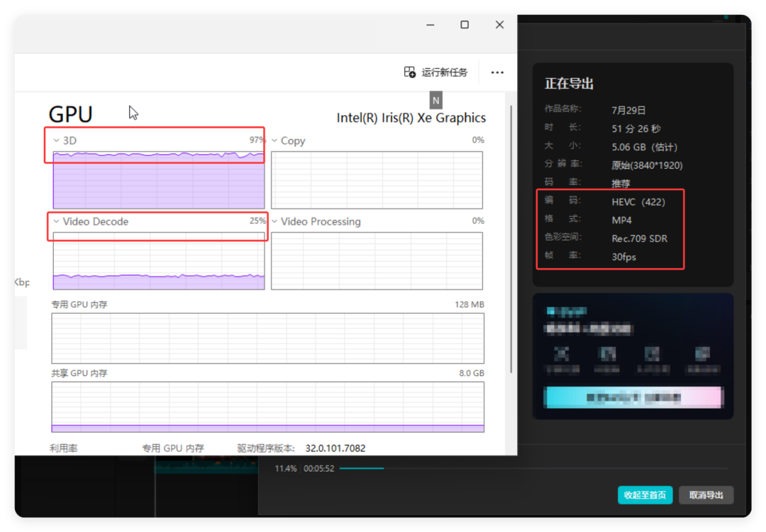Click the 00:05:52 elapsed time
This screenshot has height=532, width=766.
pos(319,468)
